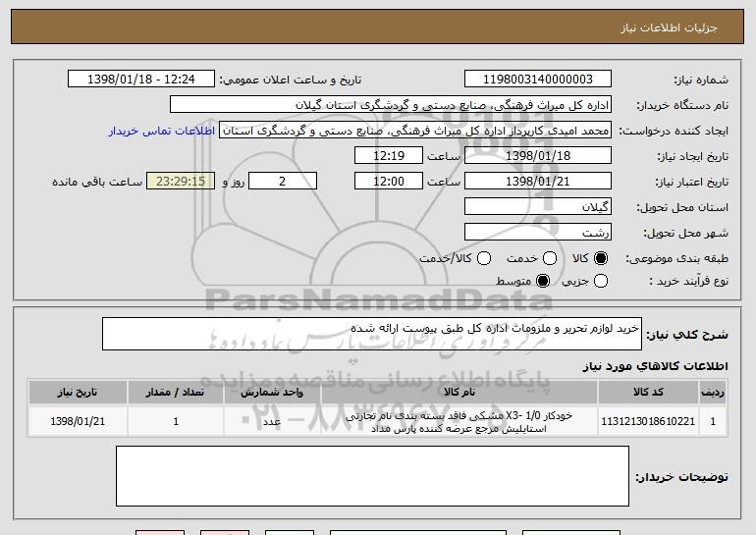
Task: Select the خدمت radio button
Action: click(x=550, y=258)
